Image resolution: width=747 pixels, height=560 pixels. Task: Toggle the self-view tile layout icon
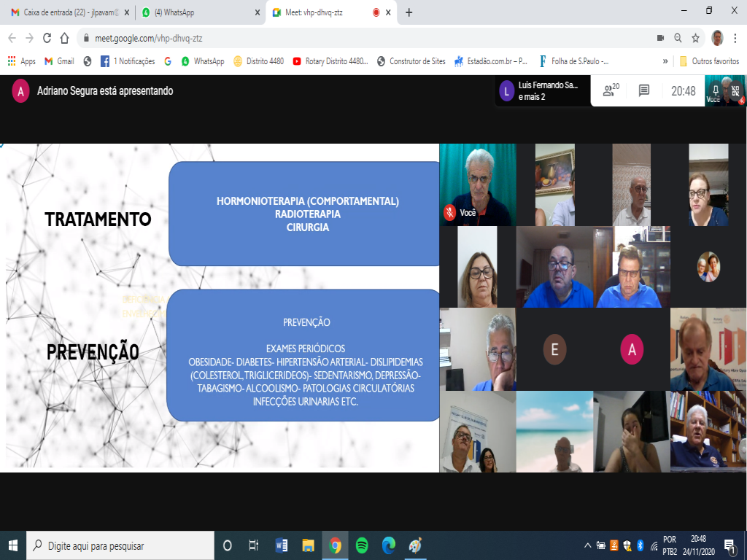[x=735, y=90]
